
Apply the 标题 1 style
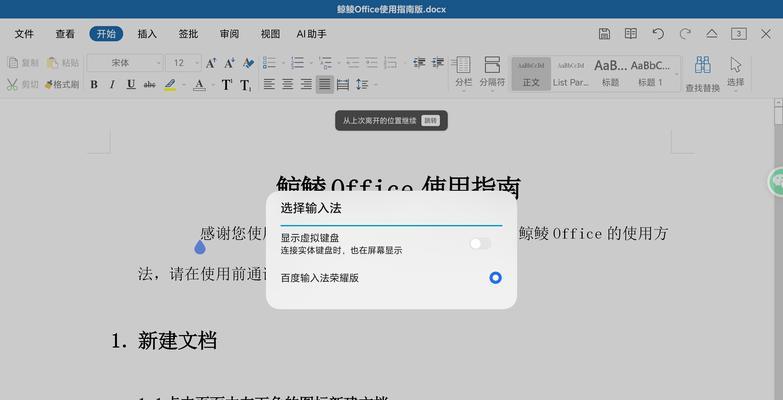650,74
